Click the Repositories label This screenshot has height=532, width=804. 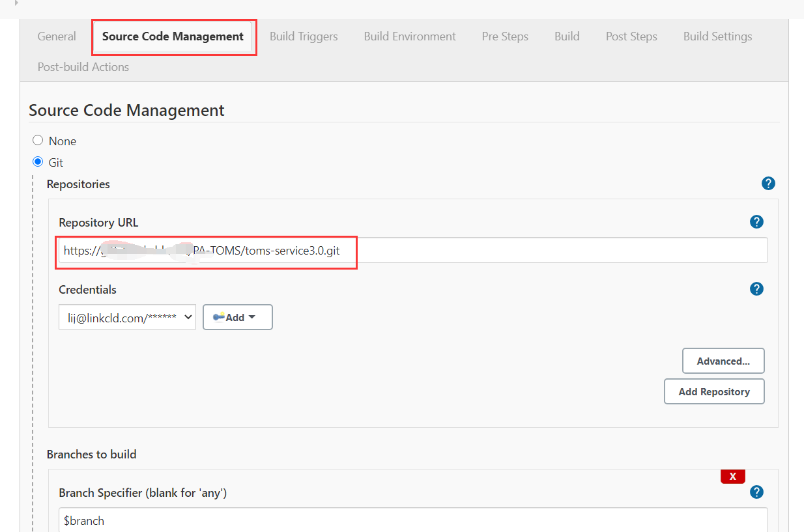click(x=78, y=184)
